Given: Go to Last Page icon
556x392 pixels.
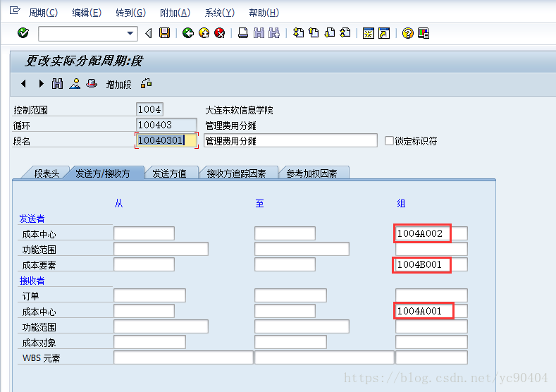Looking at the screenshot, I should click(x=345, y=33).
